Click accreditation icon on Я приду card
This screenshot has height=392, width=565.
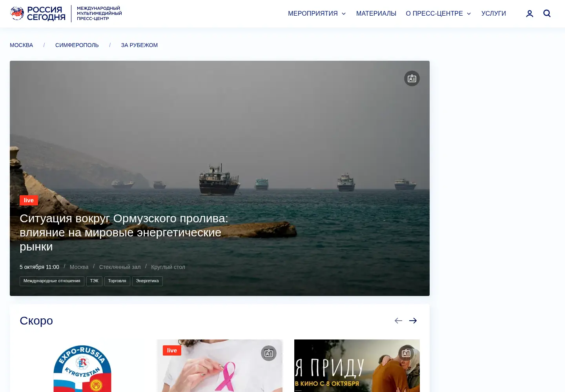pos(406,353)
